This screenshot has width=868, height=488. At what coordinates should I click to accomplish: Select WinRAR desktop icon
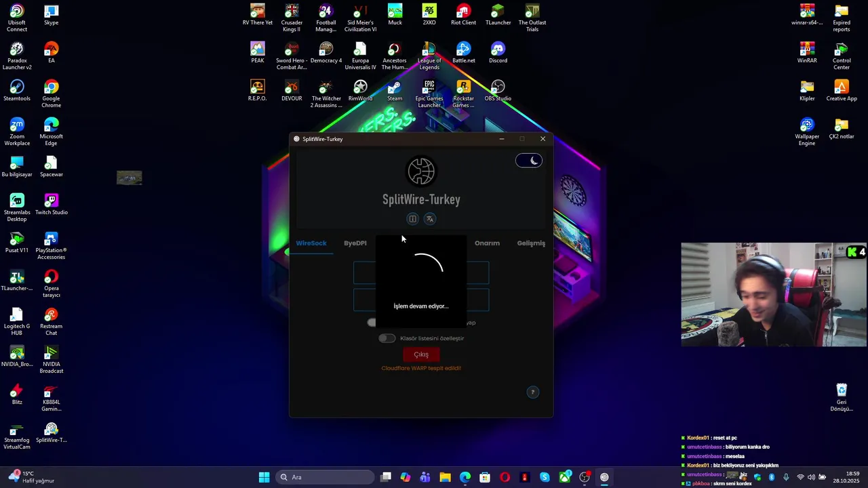807,53
